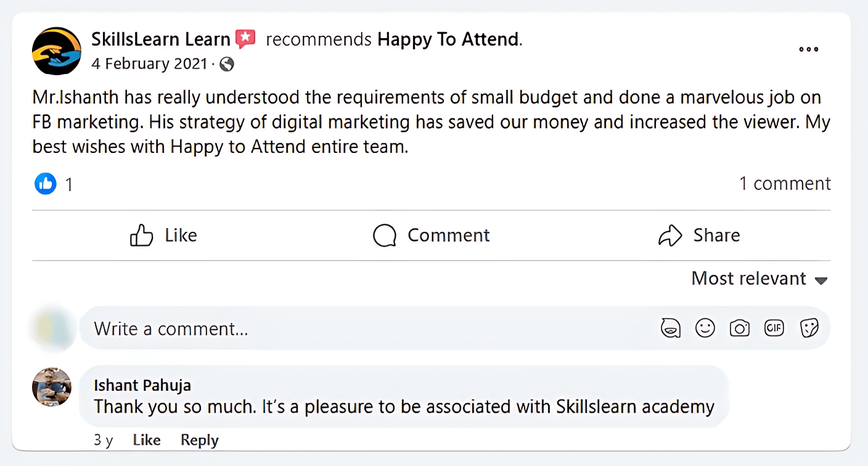Click in the Write a comment field
The height and width of the screenshot is (466, 868).
[x=370, y=329]
